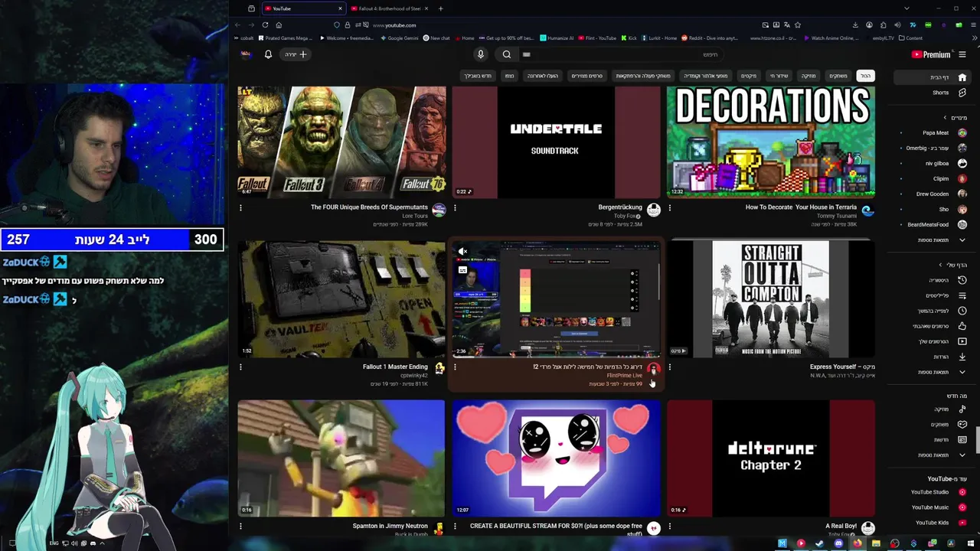Select the 'שידור חי' (Live) filter chip
Viewport: 980px width, 551px height.
(779, 76)
